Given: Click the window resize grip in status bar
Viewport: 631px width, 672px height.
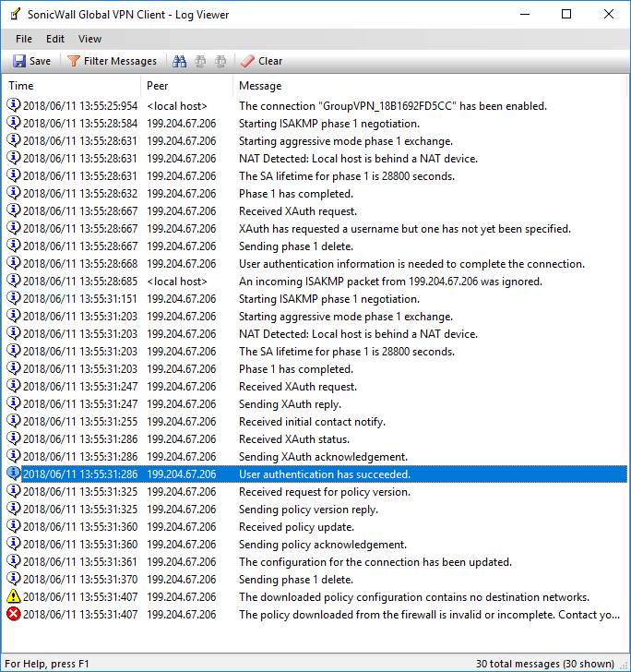Looking at the screenshot, I should pyautogui.click(x=624, y=665).
